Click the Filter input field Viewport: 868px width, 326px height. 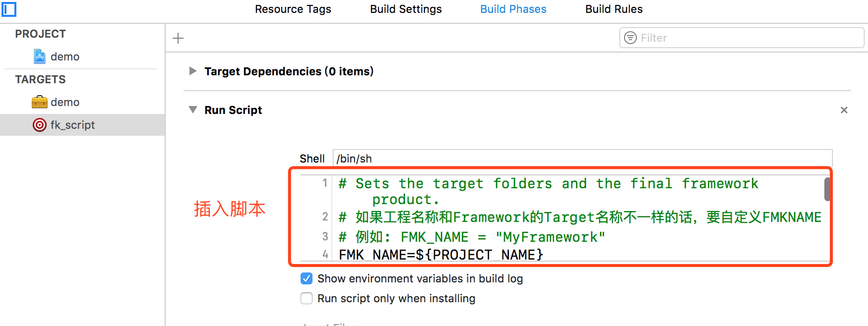pos(742,38)
